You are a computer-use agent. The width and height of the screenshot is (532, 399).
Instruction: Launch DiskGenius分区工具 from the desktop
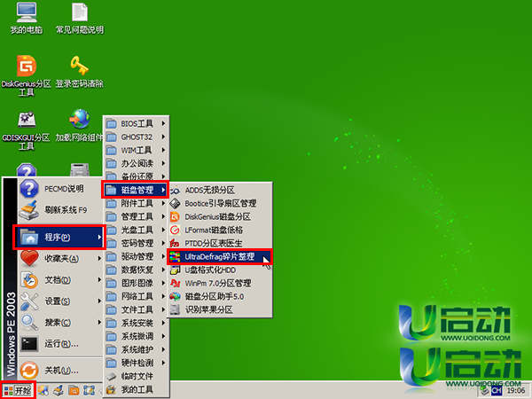[26, 75]
